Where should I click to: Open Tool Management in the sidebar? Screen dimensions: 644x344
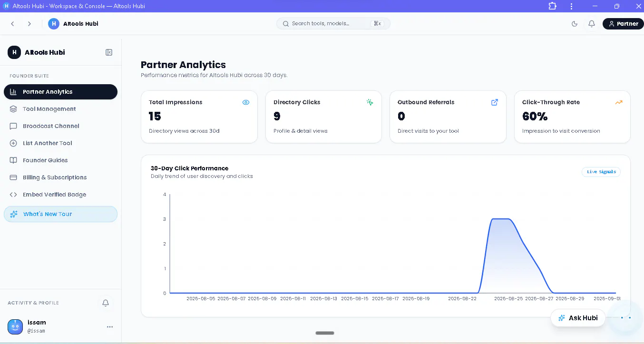pyautogui.click(x=60, y=109)
